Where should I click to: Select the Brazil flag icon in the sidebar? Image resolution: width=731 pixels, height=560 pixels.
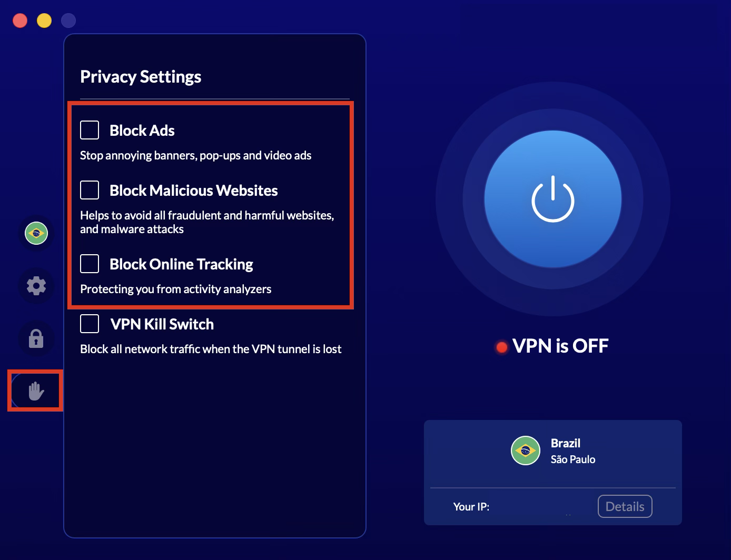(x=35, y=233)
